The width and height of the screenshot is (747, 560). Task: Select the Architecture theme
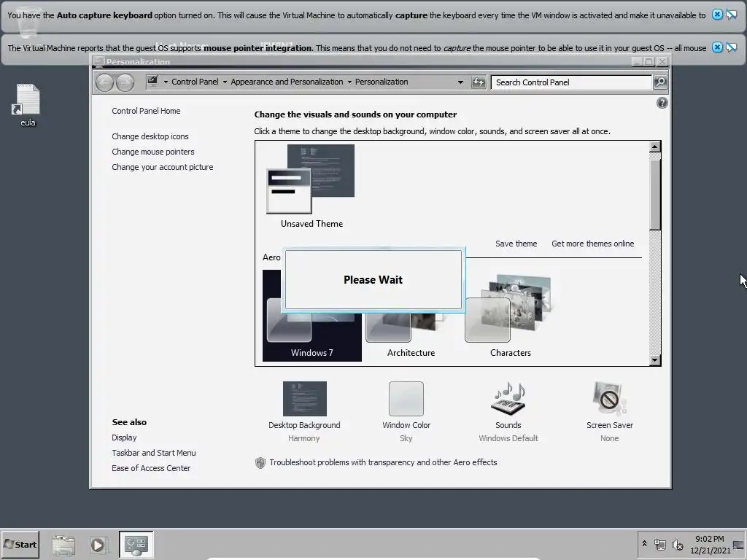(x=411, y=333)
